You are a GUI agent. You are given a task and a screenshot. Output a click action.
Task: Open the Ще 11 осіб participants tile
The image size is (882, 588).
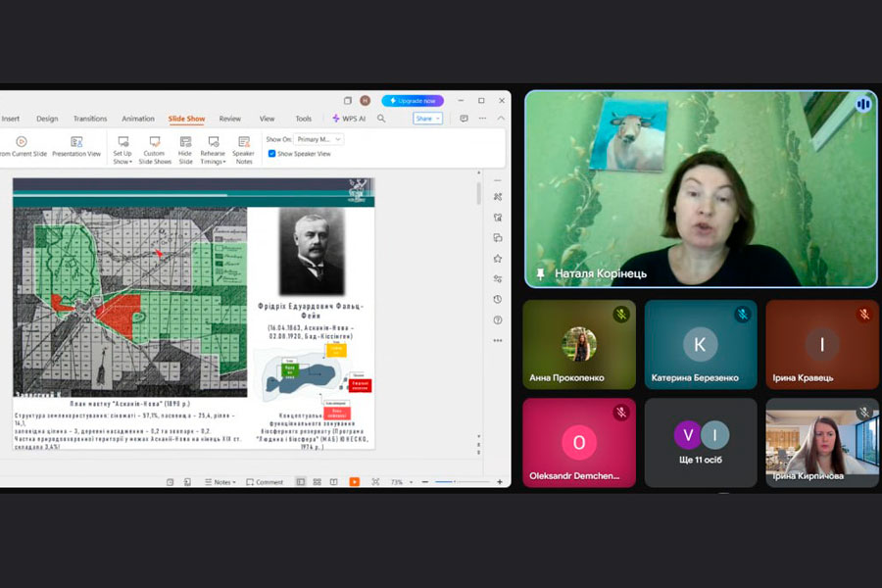pyautogui.click(x=701, y=443)
